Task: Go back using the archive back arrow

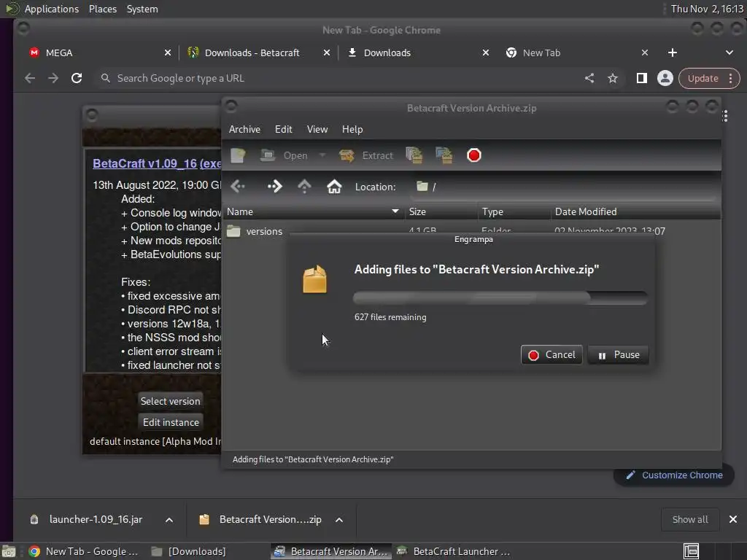Action: pyautogui.click(x=238, y=186)
